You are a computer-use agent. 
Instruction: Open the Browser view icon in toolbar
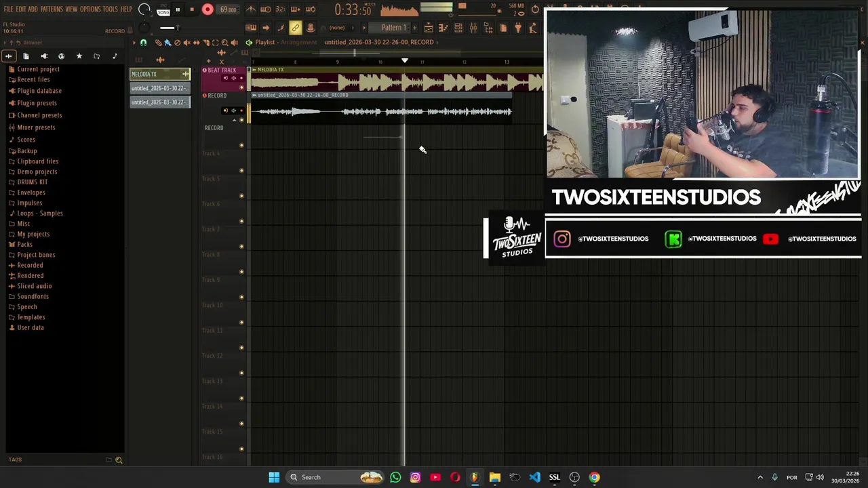click(488, 28)
